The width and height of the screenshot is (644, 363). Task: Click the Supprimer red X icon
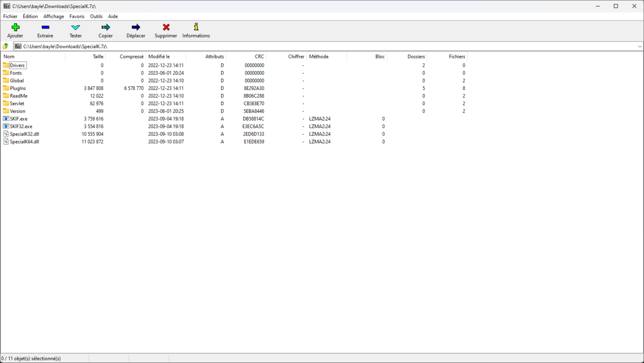[166, 27]
